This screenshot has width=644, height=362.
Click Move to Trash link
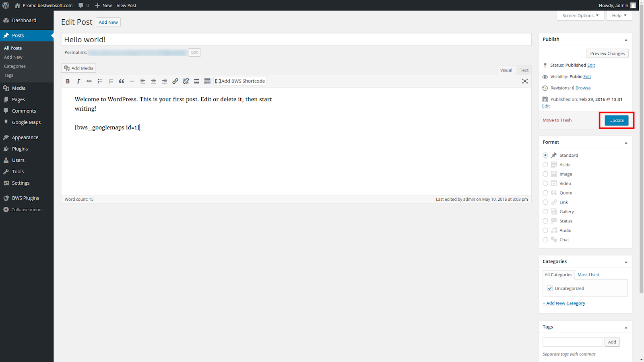click(557, 120)
